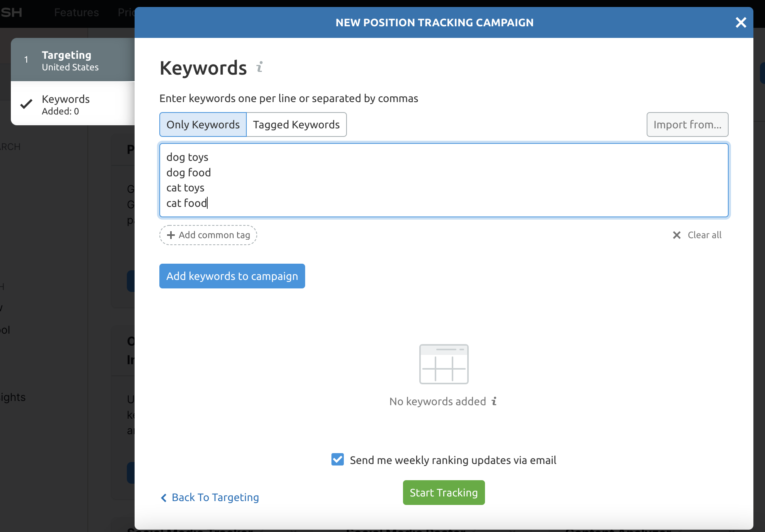765x532 pixels.
Task: Select the Only Keywords tab
Action: click(x=203, y=124)
